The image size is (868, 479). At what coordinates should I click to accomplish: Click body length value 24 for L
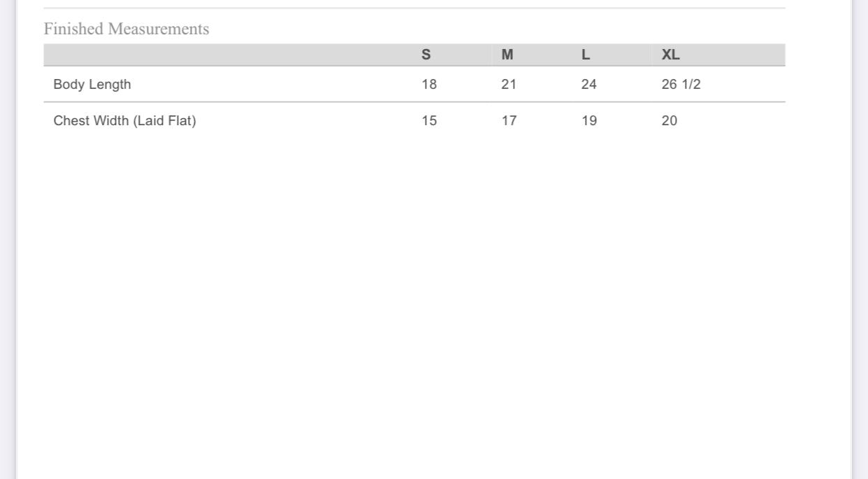click(x=589, y=85)
